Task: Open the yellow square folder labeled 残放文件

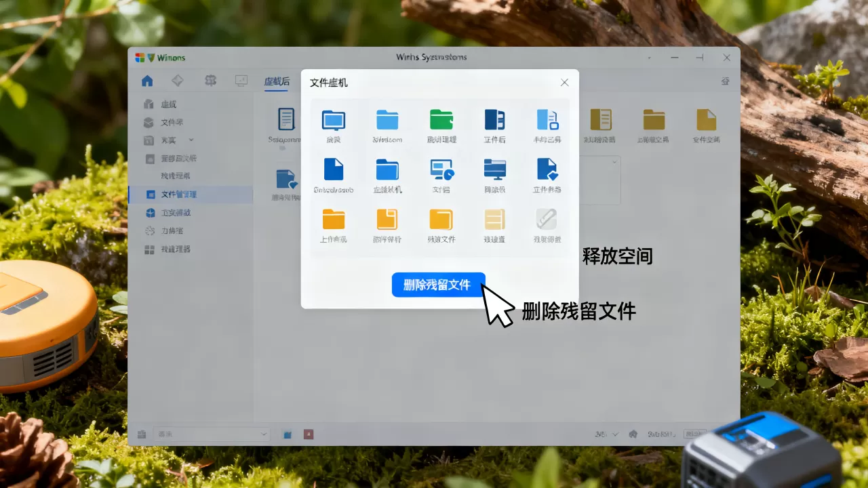Action: (441, 219)
